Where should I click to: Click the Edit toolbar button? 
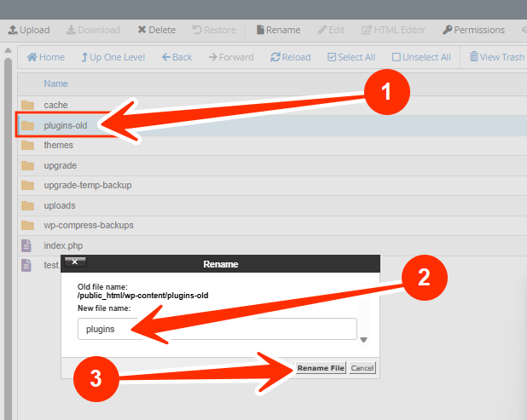click(x=331, y=30)
